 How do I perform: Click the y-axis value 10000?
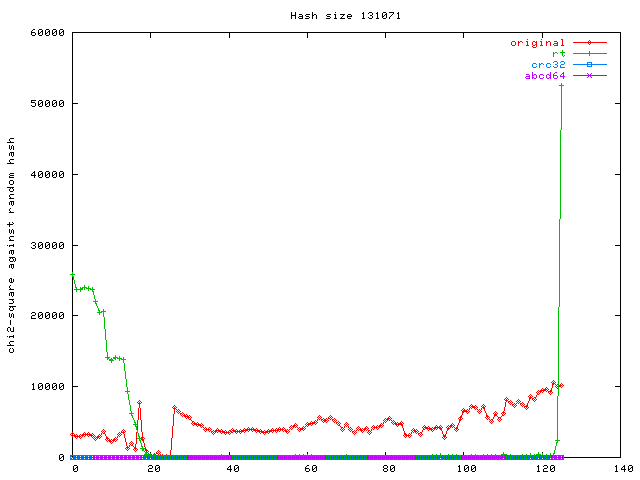[47, 387]
